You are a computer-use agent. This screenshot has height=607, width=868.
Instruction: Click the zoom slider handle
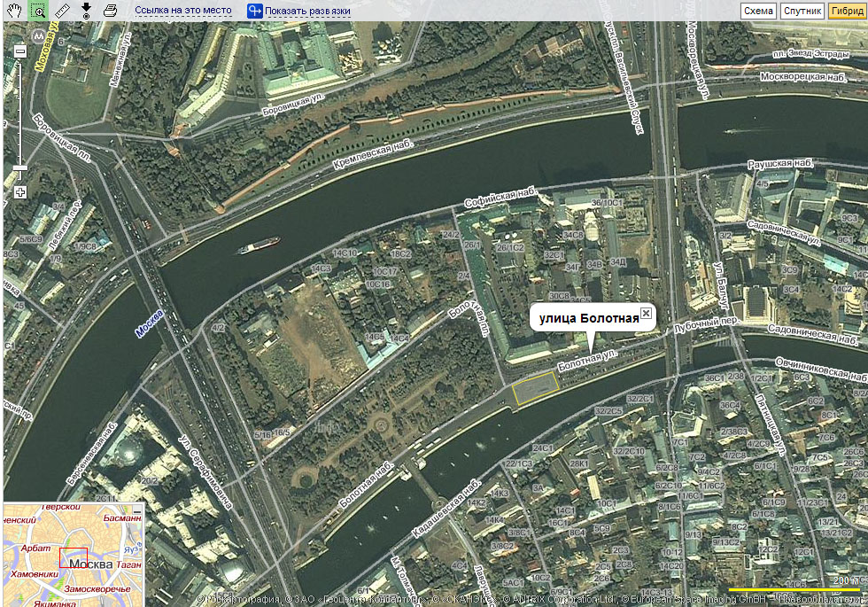click(20, 167)
